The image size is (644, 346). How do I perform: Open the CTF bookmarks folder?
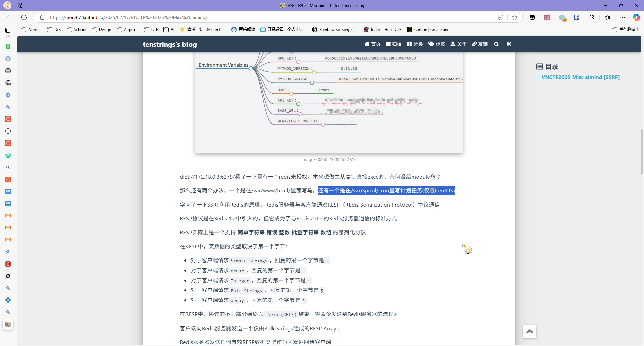coord(151,30)
